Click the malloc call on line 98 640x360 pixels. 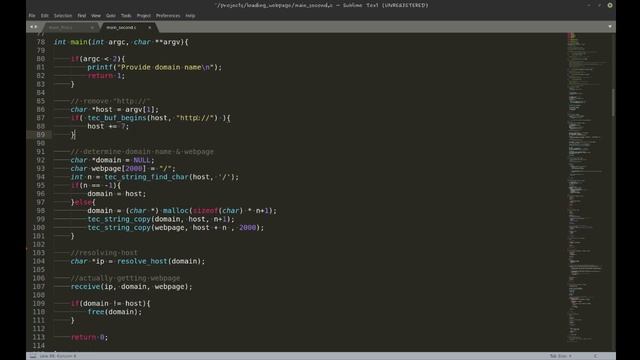point(220,211)
